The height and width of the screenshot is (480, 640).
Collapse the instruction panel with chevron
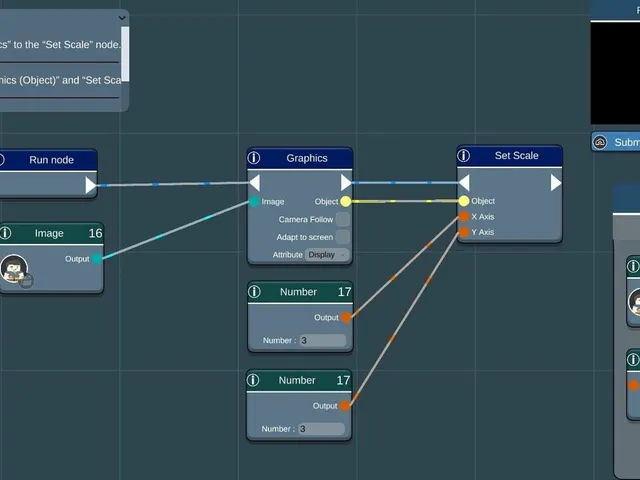[x=122, y=18]
